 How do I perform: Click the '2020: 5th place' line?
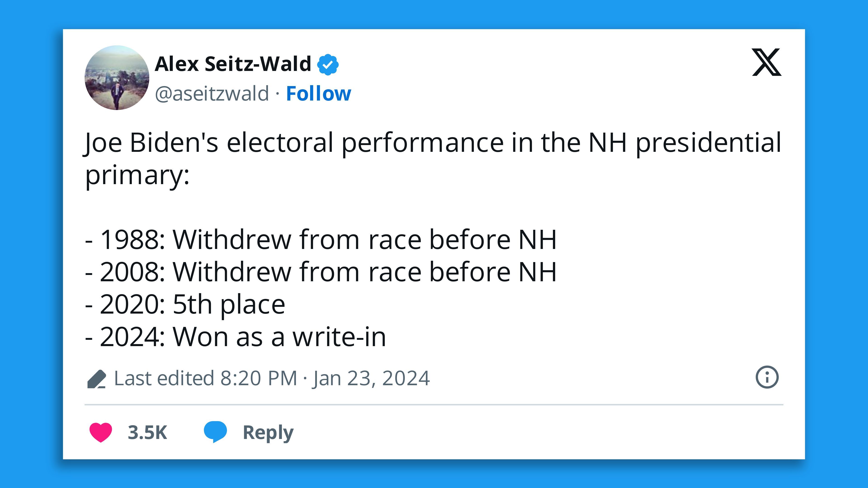(x=185, y=305)
